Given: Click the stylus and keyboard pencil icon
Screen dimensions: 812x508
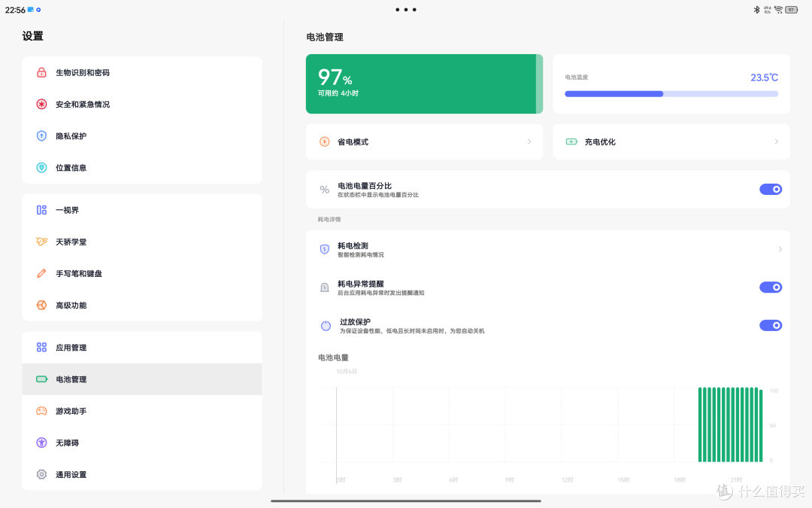Looking at the screenshot, I should pyautogui.click(x=41, y=273).
